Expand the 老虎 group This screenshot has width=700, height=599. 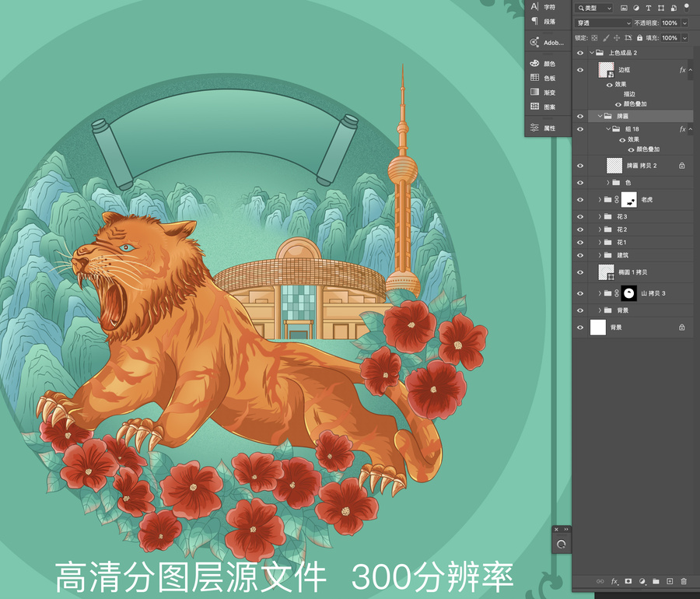pyautogui.click(x=600, y=199)
